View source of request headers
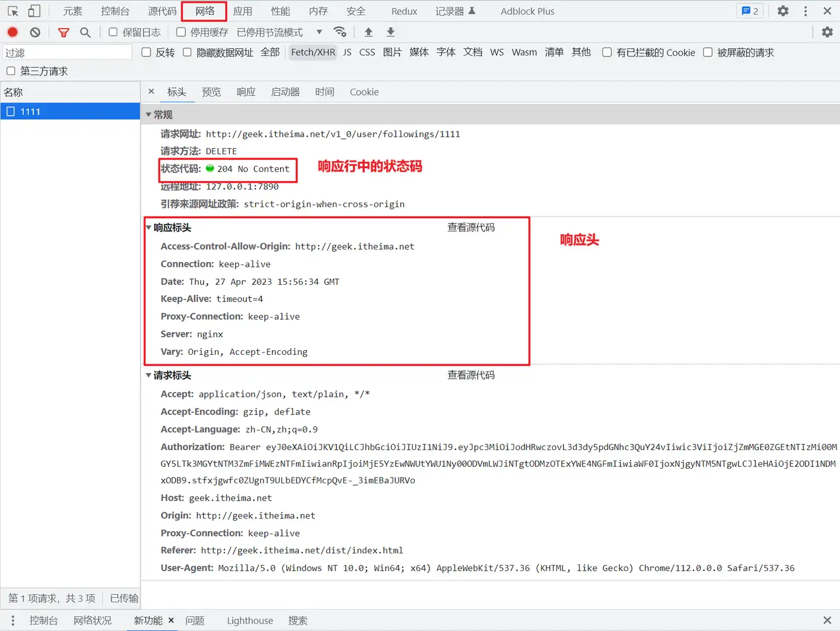Viewport: 840px width, 631px height. click(471, 375)
